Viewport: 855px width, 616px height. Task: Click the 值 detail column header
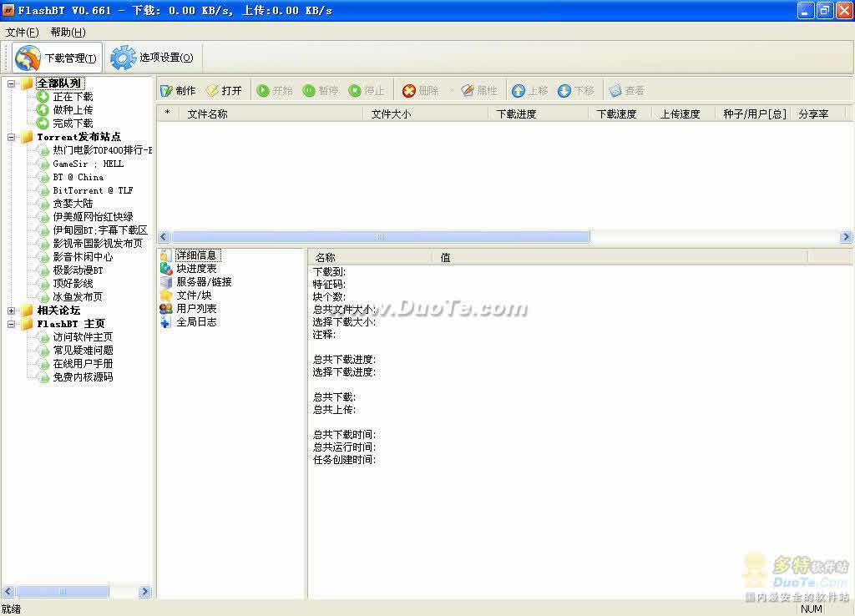click(620, 257)
